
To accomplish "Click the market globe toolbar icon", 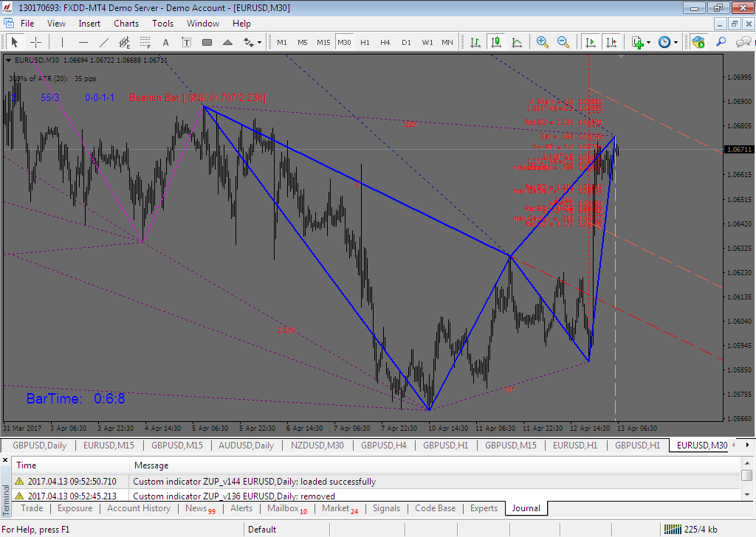I will pyautogui.click(x=698, y=42).
